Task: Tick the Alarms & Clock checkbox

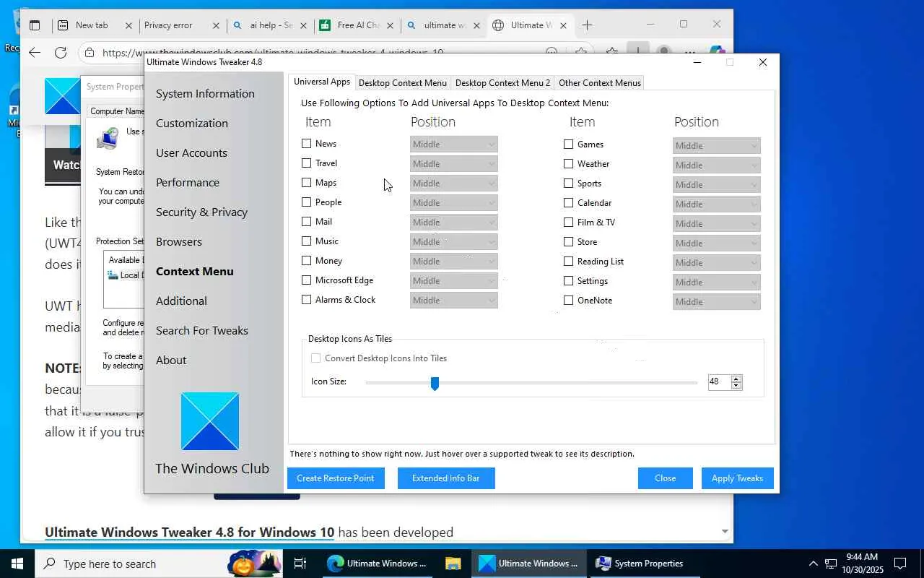Action: tap(307, 300)
